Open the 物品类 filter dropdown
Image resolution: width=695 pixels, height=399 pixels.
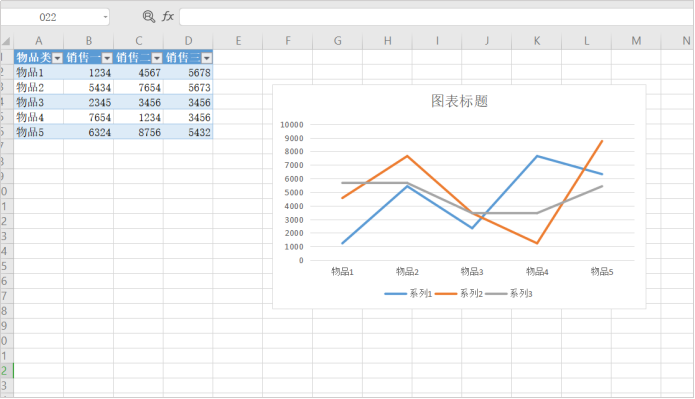coord(57,58)
